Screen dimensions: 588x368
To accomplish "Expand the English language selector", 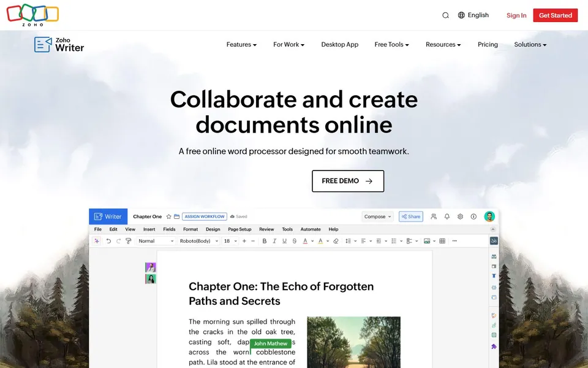I will point(473,15).
